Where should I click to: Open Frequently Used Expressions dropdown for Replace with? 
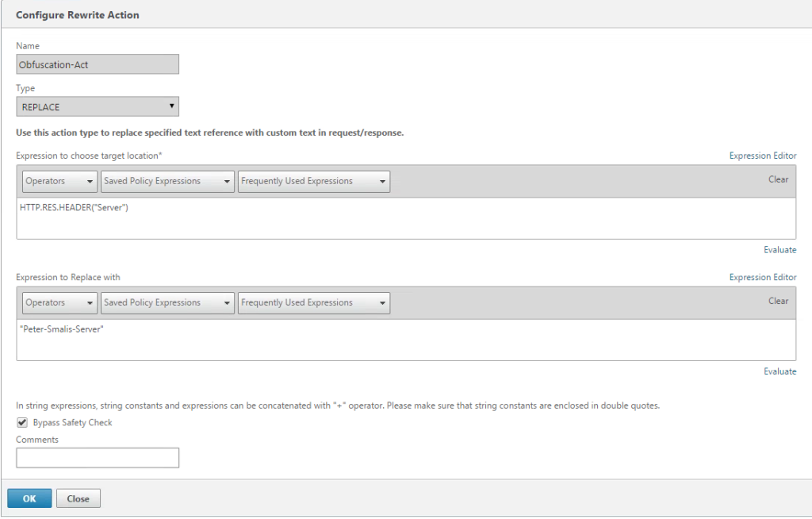pyautogui.click(x=314, y=303)
